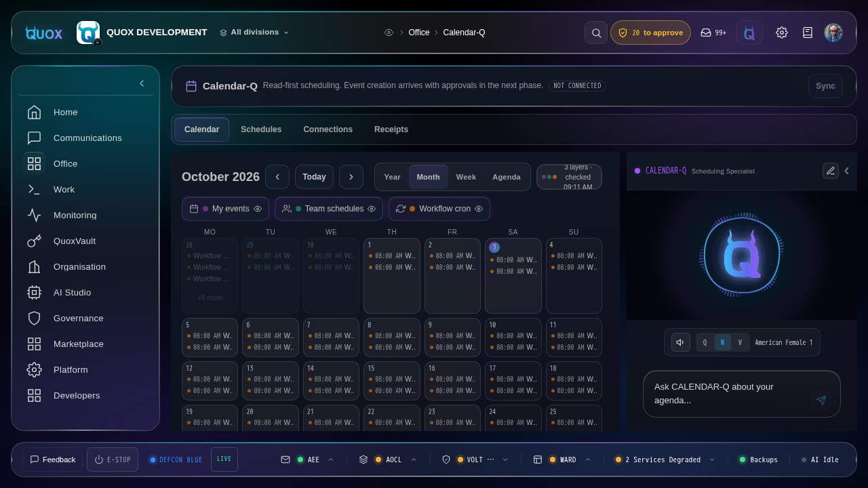Go to the next month with the right arrow
The height and width of the screenshot is (488, 868).
351,177
